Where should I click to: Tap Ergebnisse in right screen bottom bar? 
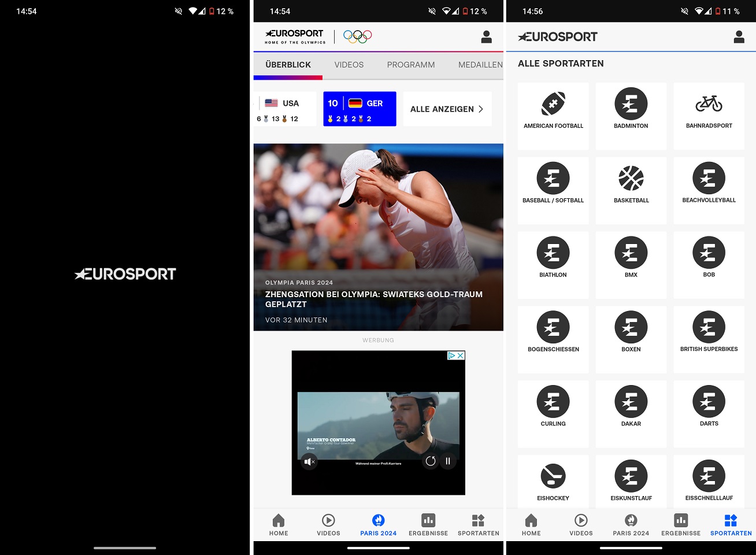tap(681, 525)
